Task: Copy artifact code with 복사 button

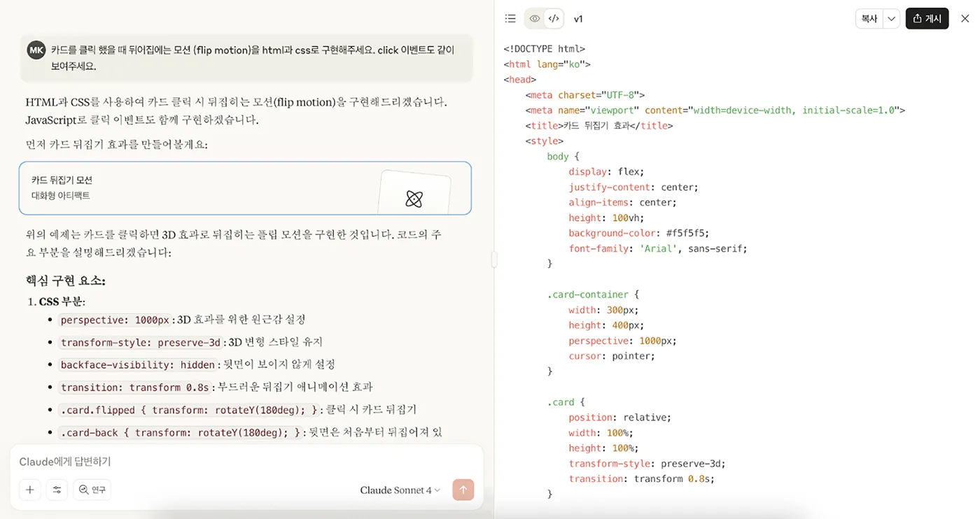Action: [x=869, y=19]
